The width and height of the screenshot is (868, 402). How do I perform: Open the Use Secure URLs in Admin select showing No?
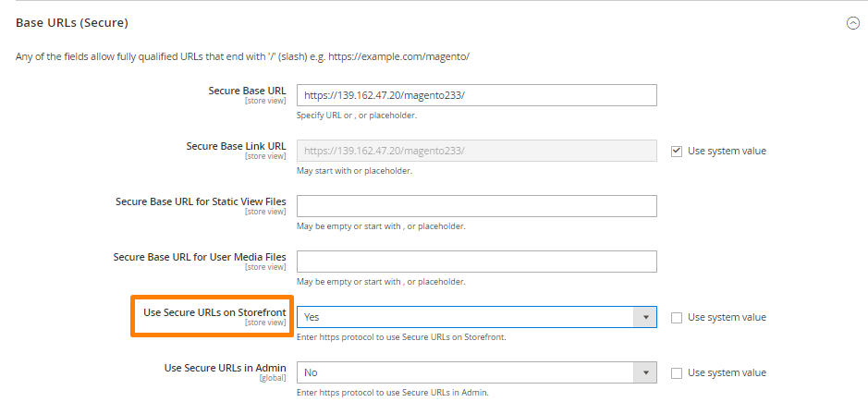pyautogui.click(x=477, y=372)
